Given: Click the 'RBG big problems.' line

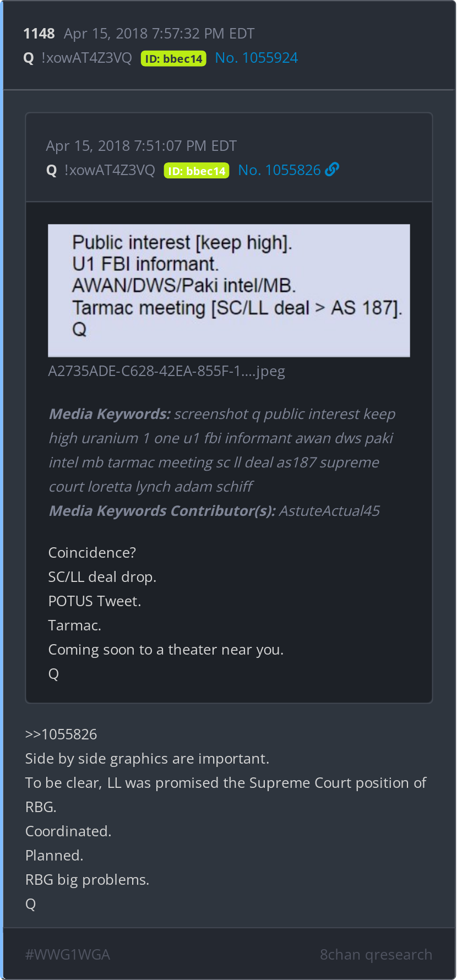Looking at the screenshot, I should point(88,880).
